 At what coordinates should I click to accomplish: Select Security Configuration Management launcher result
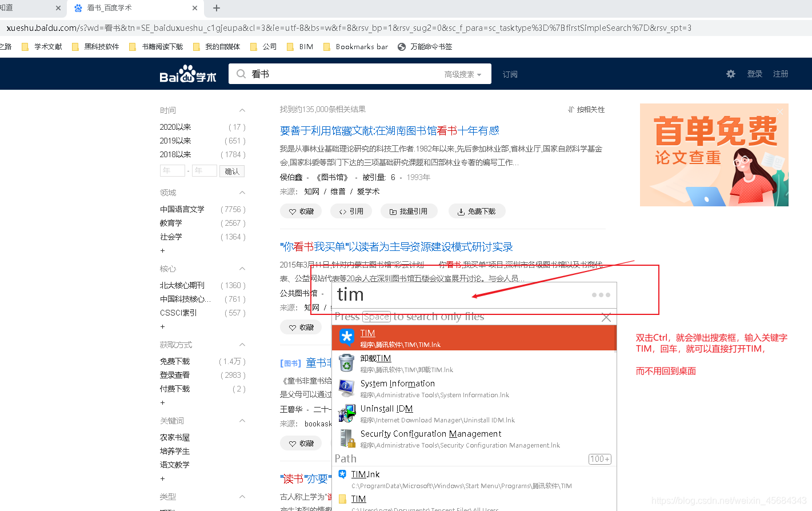(x=474, y=438)
